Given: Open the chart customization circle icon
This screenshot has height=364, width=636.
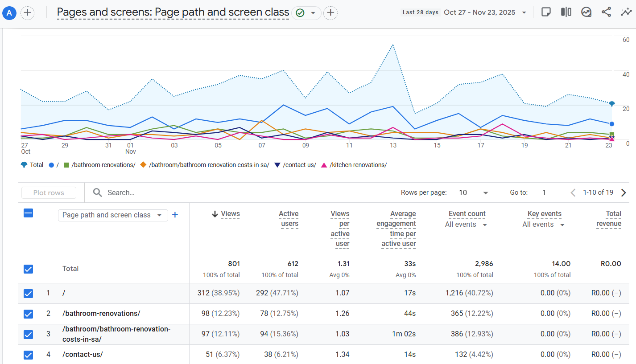Looking at the screenshot, I should [x=586, y=12].
